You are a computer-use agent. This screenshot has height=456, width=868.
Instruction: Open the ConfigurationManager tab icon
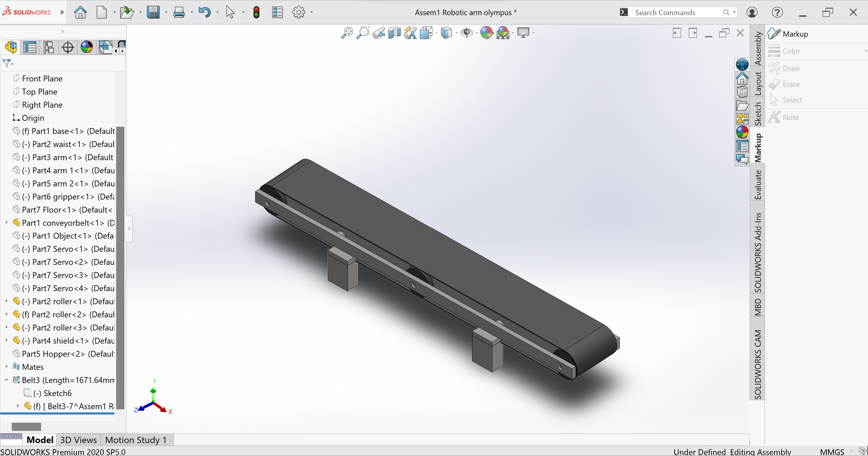coord(49,47)
